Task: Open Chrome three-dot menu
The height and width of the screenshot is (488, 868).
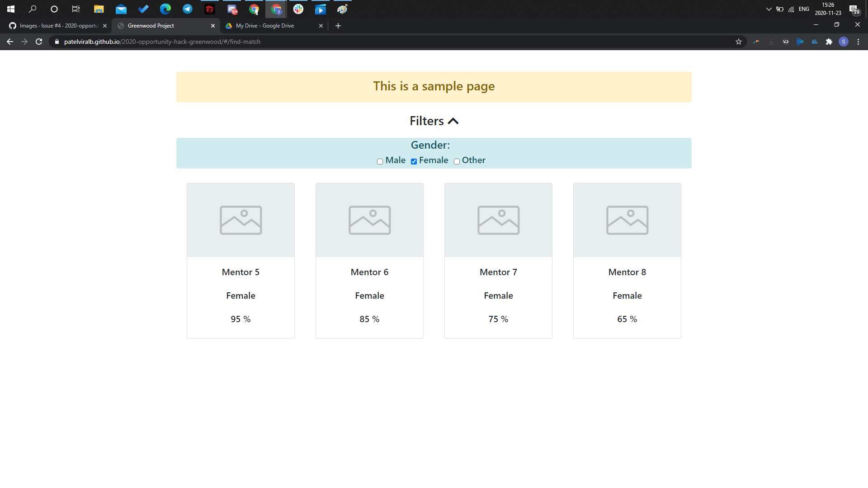Action: (858, 42)
